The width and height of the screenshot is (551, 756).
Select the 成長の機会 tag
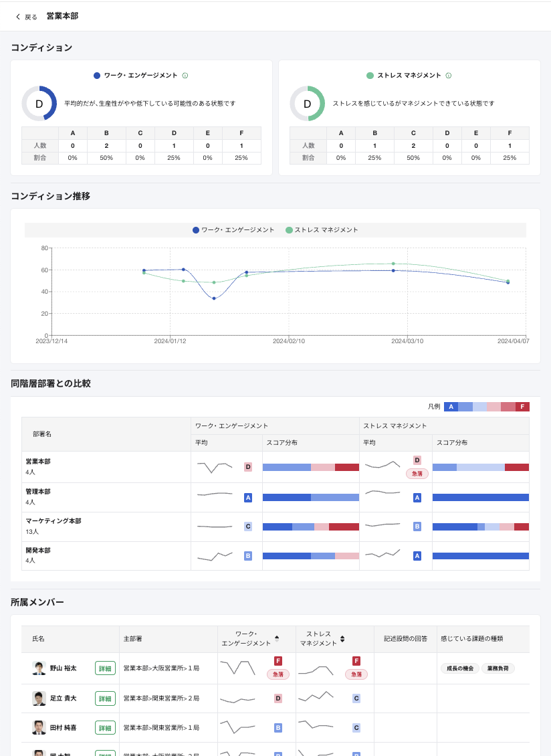point(460,668)
